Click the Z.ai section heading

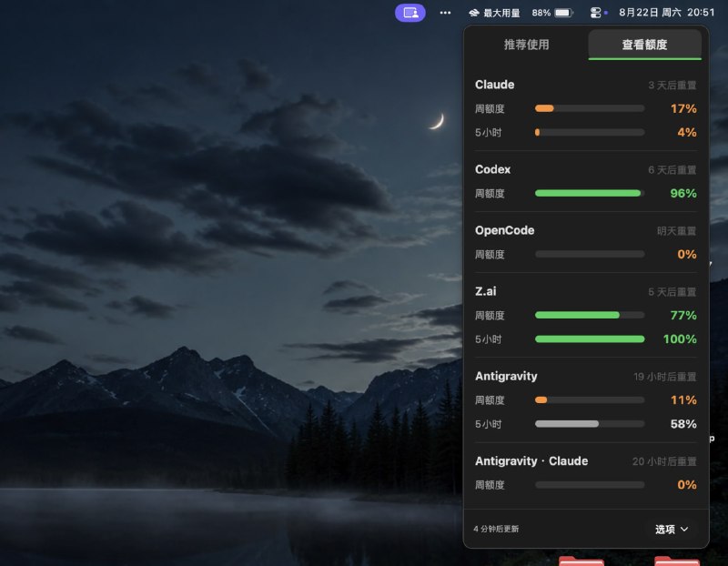(x=486, y=291)
